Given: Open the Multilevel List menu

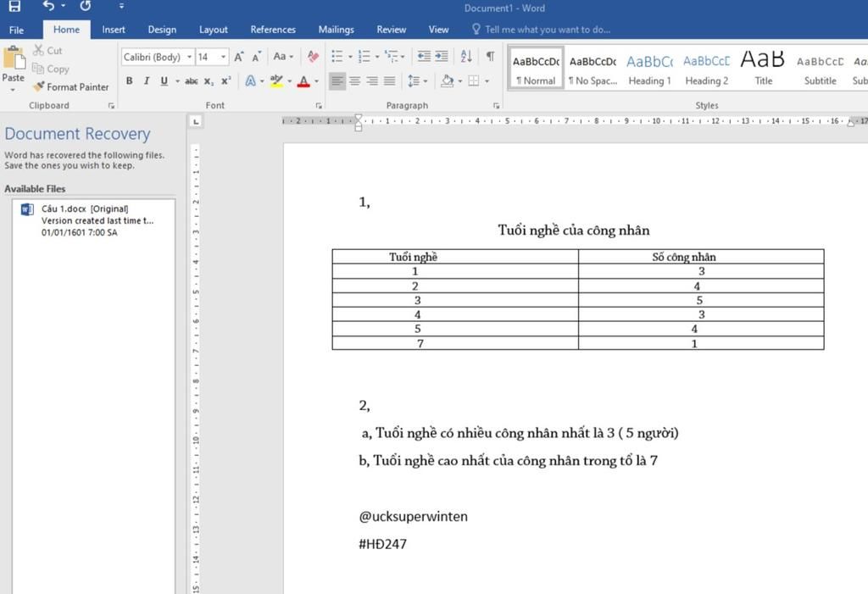Looking at the screenshot, I should (394, 57).
